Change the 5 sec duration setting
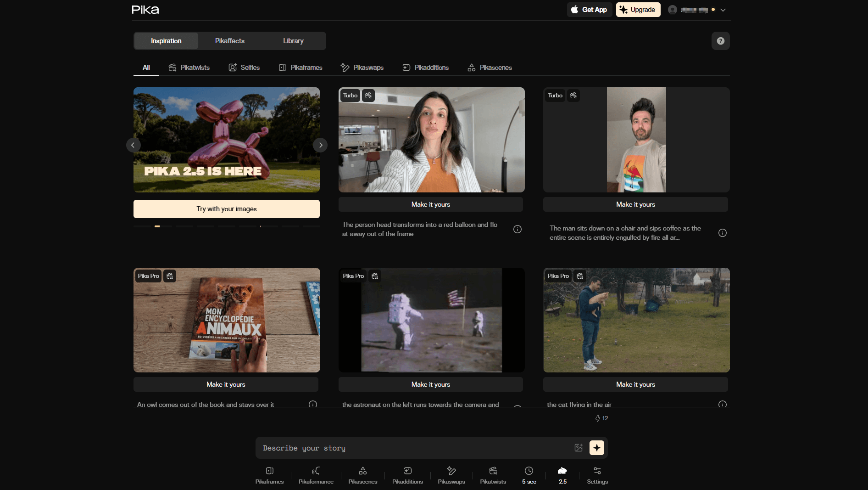The image size is (868, 490). click(x=529, y=475)
